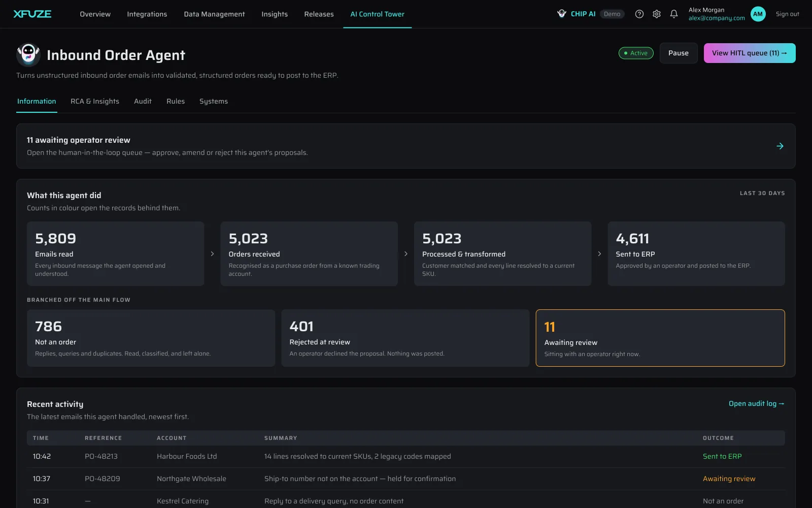
Task: Open the help question mark icon
Action: pyautogui.click(x=639, y=14)
